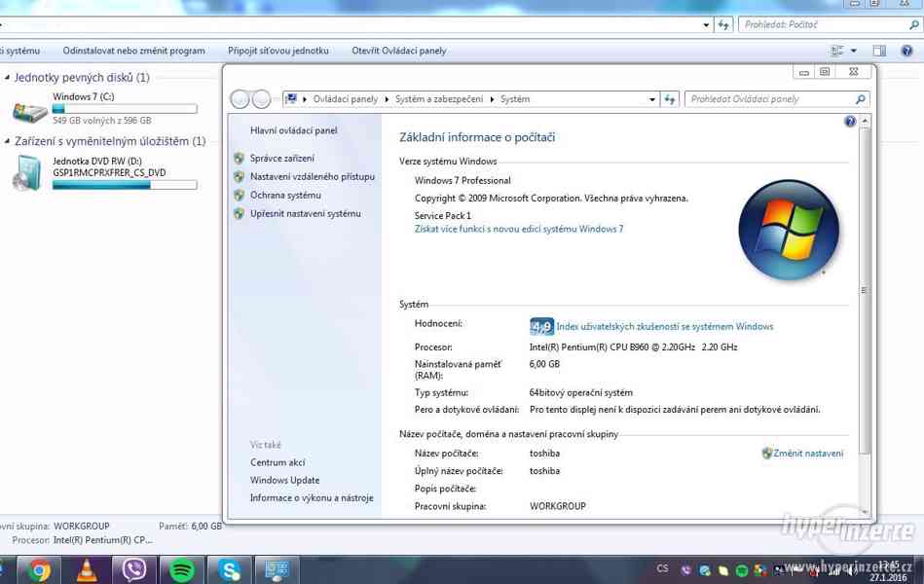Open the view options dropdown arrow in Počítač

coord(853,51)
